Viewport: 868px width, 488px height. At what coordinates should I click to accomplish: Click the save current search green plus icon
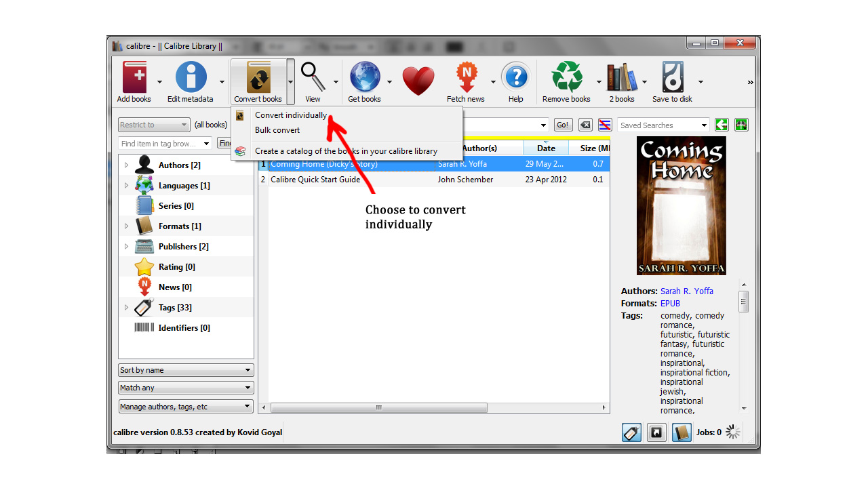pyautogui.click(x=741, y=125)
